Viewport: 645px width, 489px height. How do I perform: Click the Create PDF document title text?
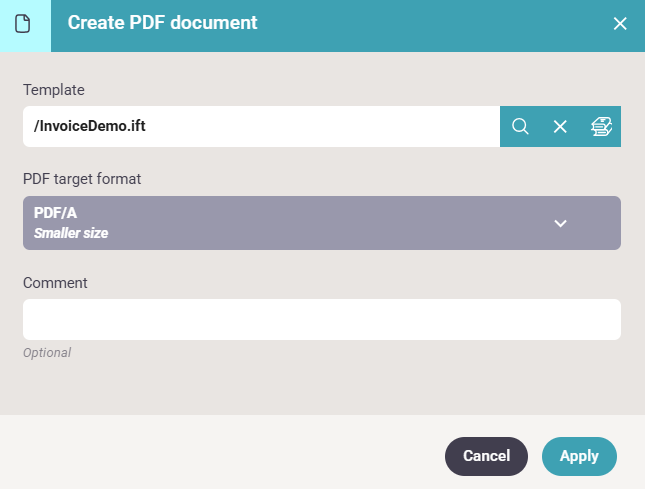[162, 23]
